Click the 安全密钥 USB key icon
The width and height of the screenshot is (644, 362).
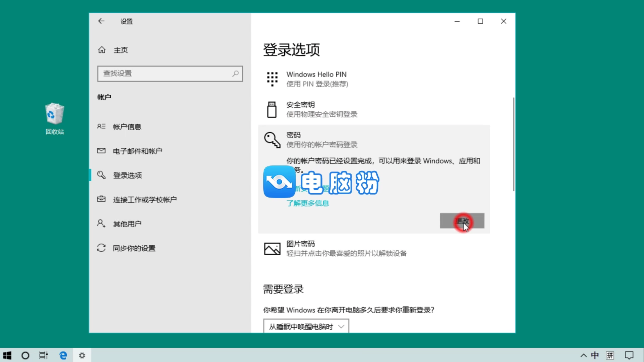(272, 109)
